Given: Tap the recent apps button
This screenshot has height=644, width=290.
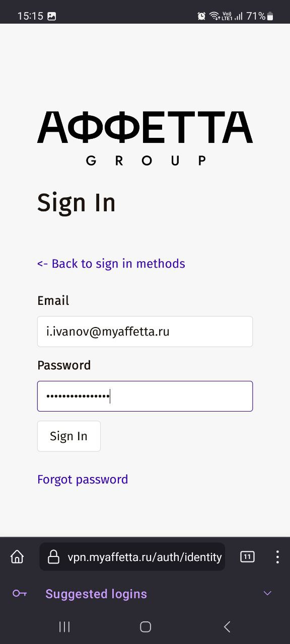Looking at the screenshot, I should click(x=64, y=627).
